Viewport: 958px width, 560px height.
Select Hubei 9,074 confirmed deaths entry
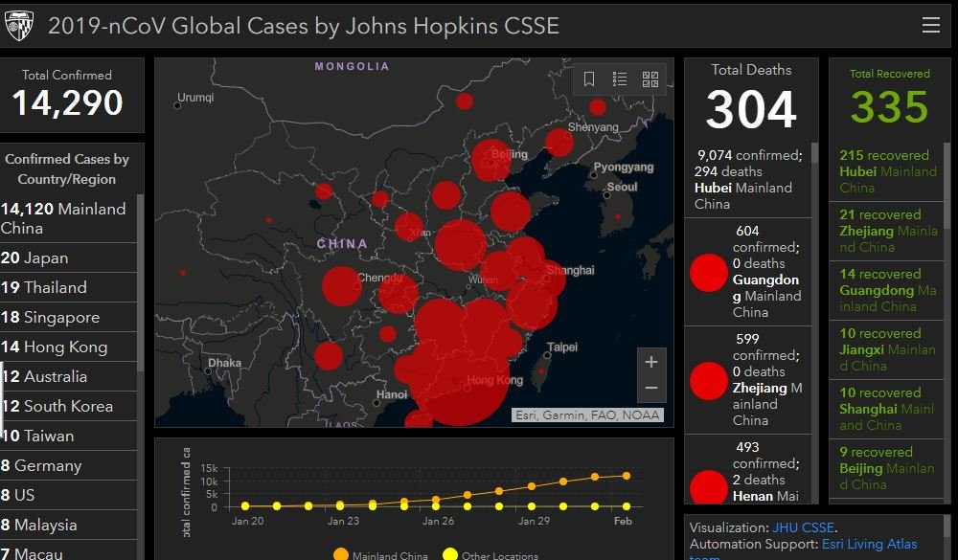coord(748,180)
